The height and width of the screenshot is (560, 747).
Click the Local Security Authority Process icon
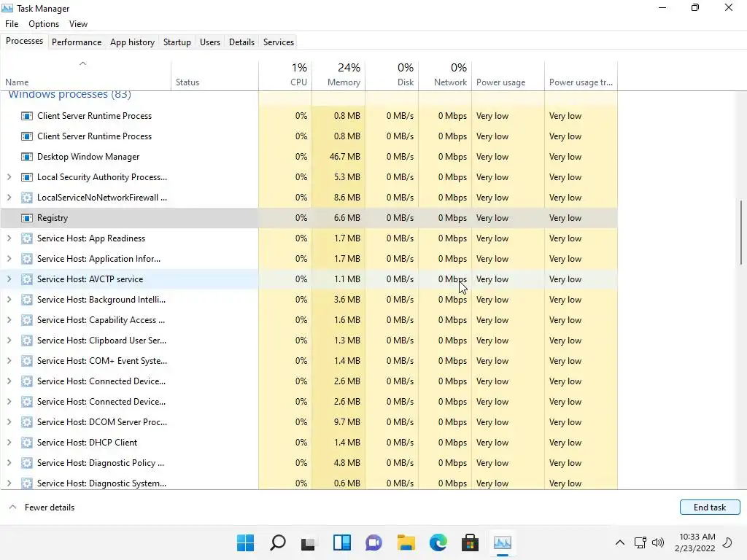[x=27, y=177]
